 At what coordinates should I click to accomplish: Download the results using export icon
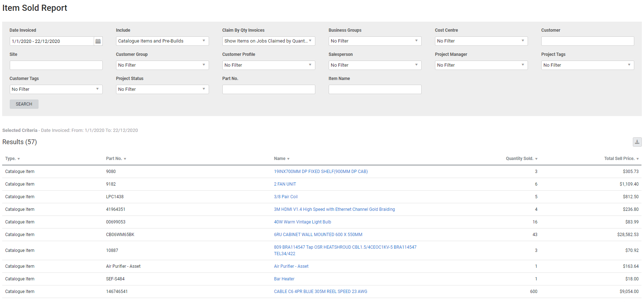(637, 142)
